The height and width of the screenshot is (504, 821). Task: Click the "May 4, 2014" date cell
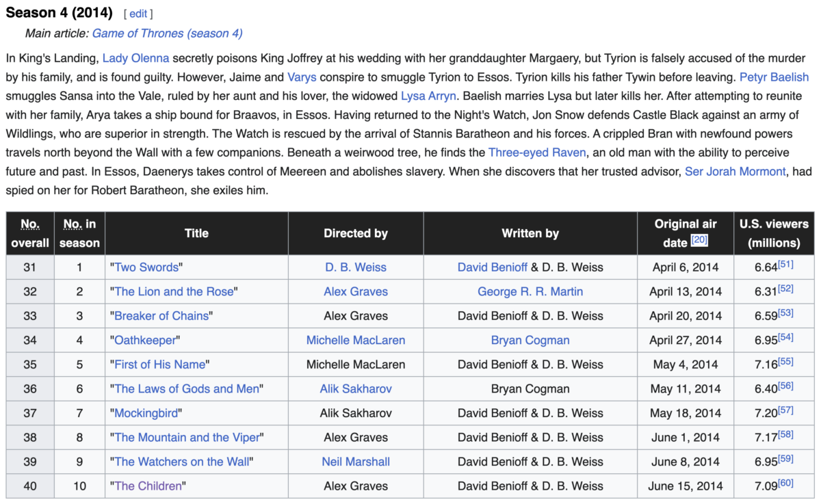pos(686,364)
